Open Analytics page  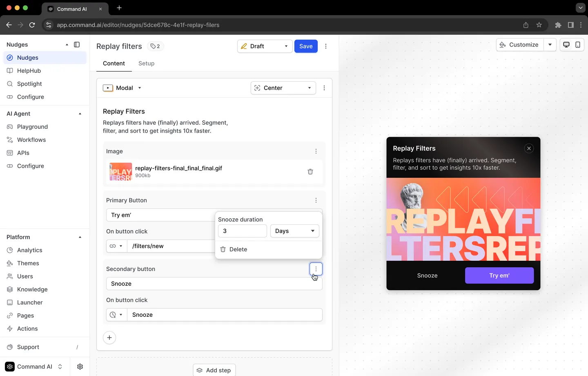point(45,250)
